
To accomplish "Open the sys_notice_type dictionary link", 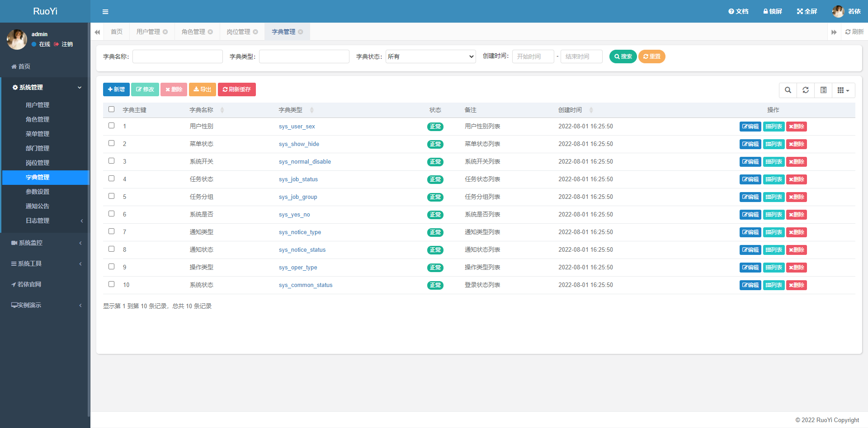I will pos(300,232).
